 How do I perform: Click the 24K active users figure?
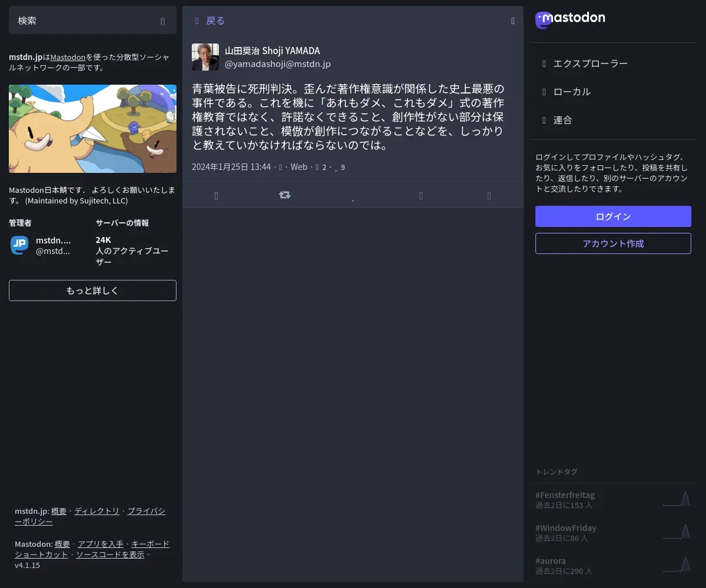pos(104,240)
